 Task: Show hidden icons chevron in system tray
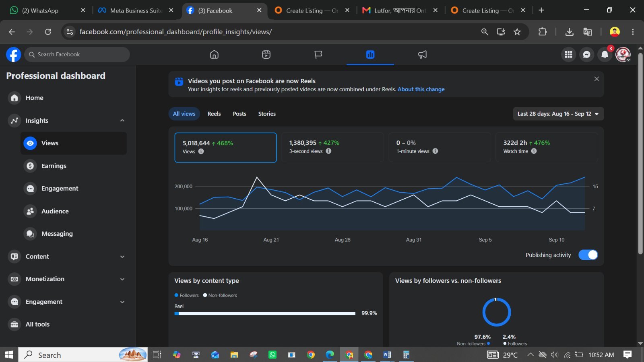(530, 355)
